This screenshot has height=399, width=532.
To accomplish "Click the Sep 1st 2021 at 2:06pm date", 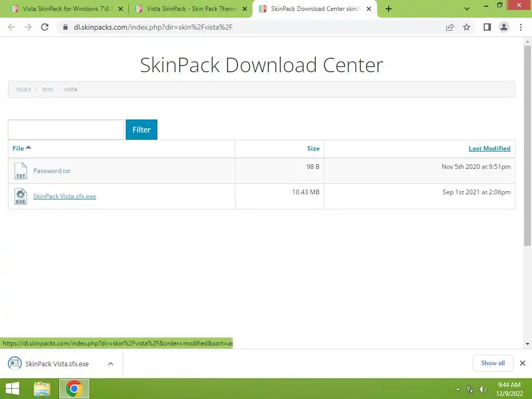I will [476, 192].
